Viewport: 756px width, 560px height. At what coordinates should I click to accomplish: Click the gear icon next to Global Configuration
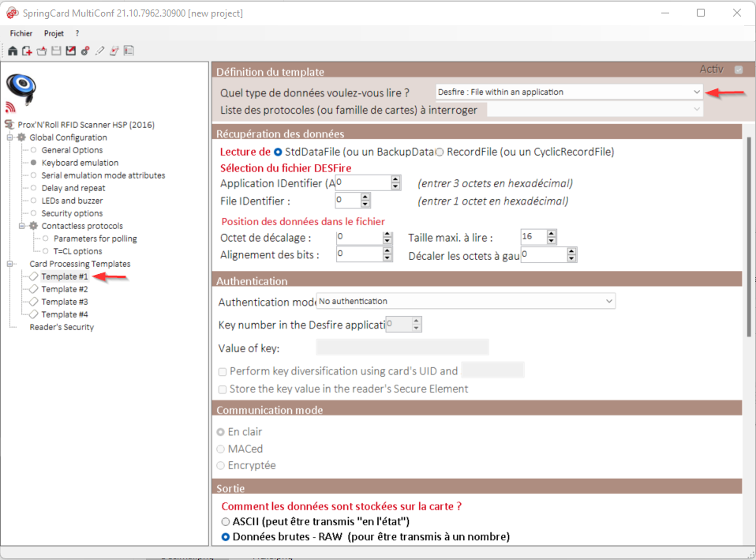21,137
